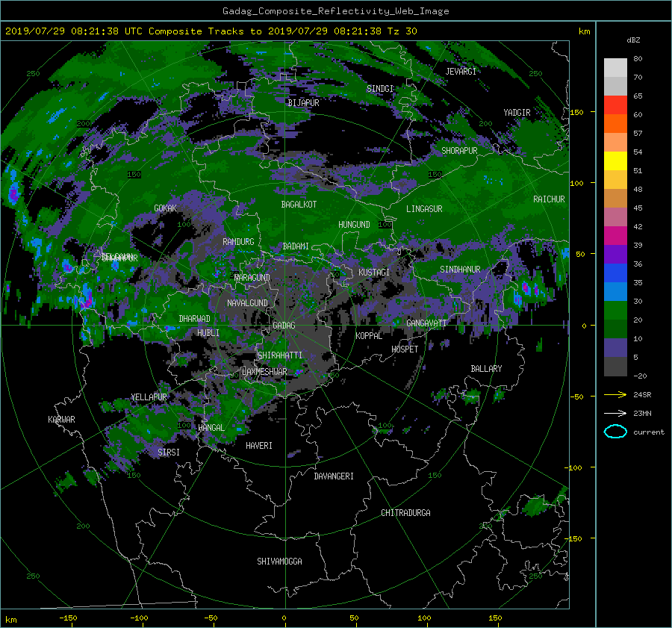The image size is (672, 628).
Task: Click the BAGALKOT city label
Action: click(299, 205)
